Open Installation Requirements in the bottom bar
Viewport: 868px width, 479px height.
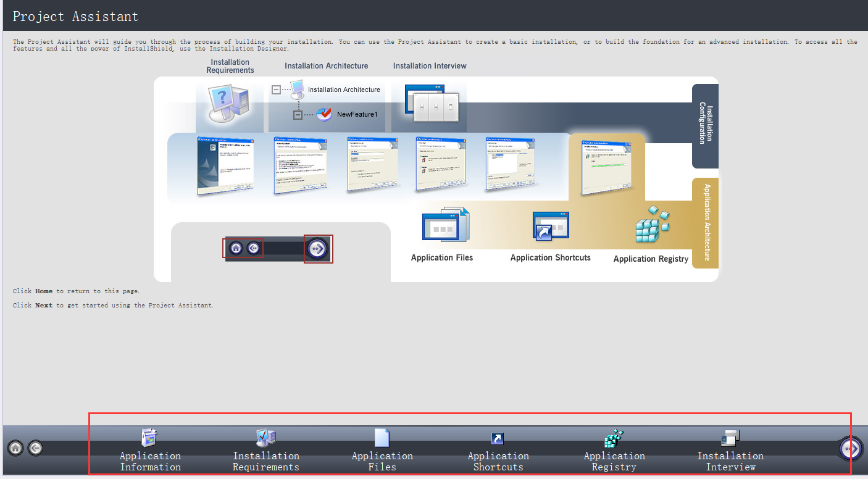pos(266,451)
